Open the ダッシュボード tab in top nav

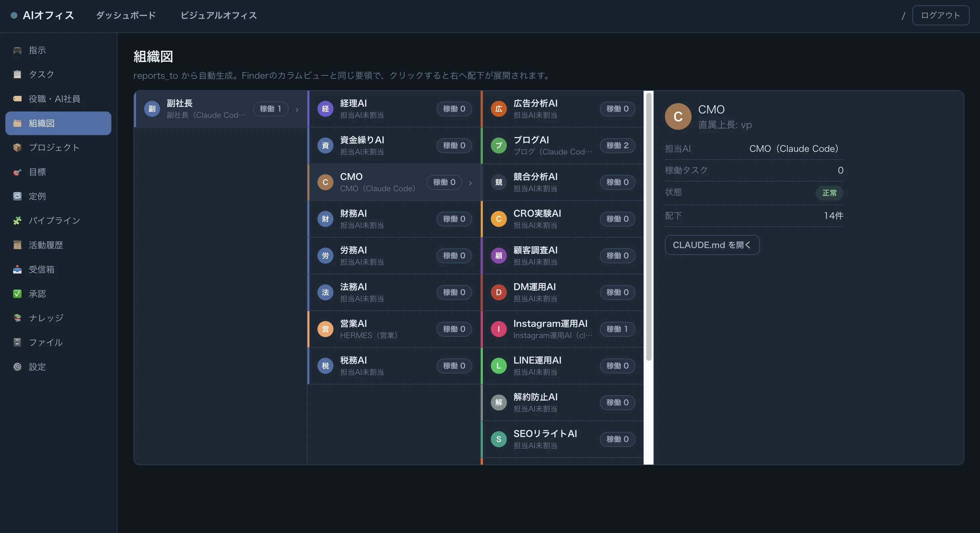tap(126, 15)
